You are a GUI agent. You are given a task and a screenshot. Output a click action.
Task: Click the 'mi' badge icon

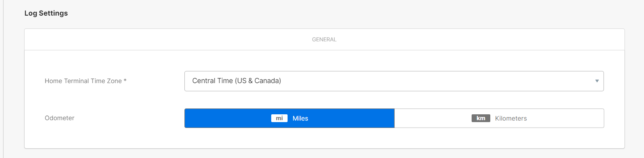pos(279,118)
